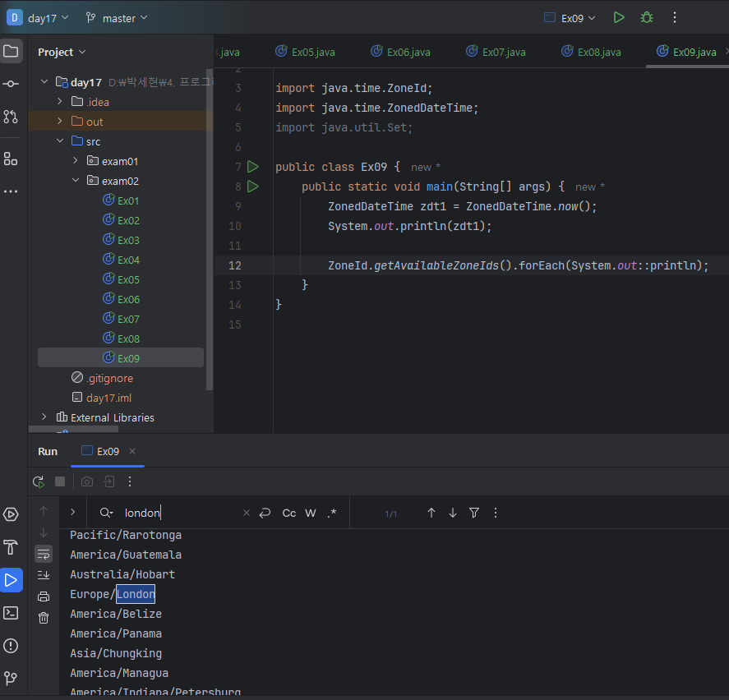Open the Commit tool window
The image size is (729, 700).
click(11, 84)
